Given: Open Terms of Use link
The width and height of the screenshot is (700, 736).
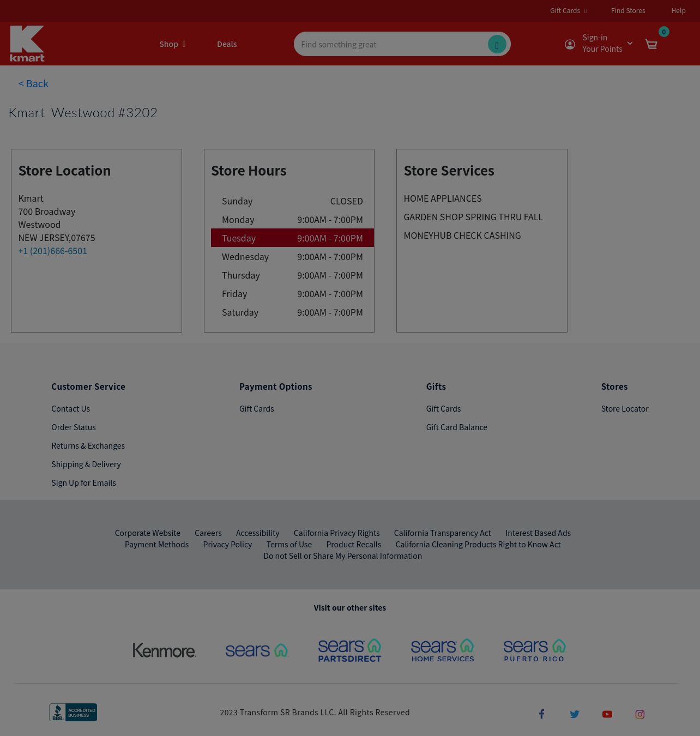Looking at the screenshot, I should (x=289, y=544).
